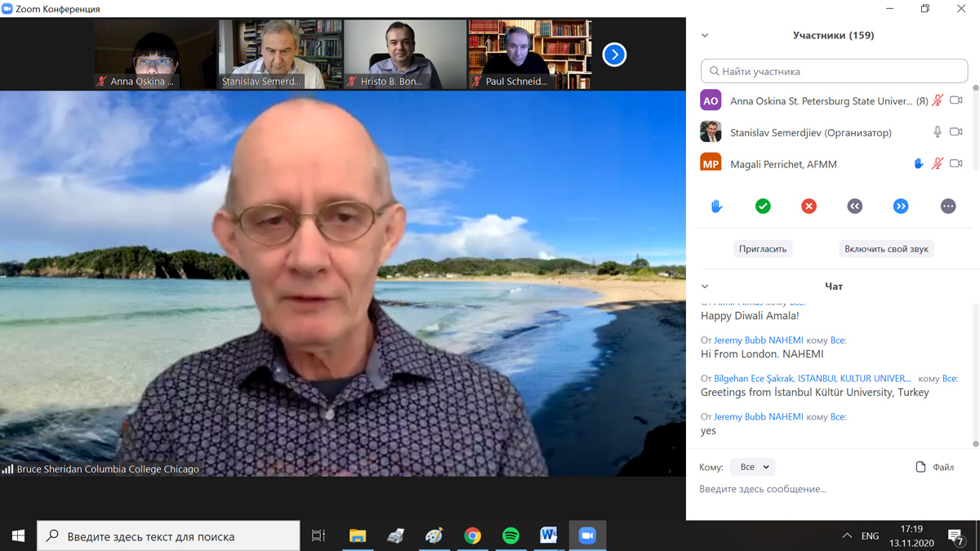The height and width of the screenshot is (551, 980).
Task: Click the go faster reaction icon
Action: (x=901, y=207)
